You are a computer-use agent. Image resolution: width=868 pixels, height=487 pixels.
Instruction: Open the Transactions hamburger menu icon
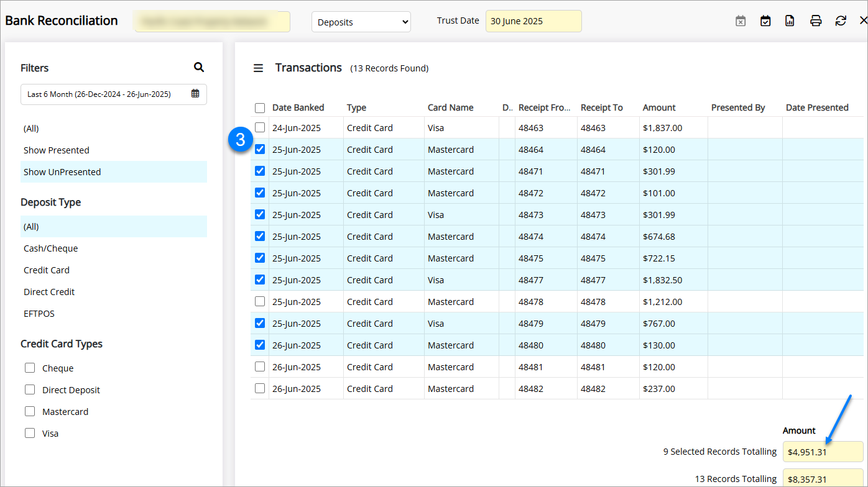tap(258, 68)
